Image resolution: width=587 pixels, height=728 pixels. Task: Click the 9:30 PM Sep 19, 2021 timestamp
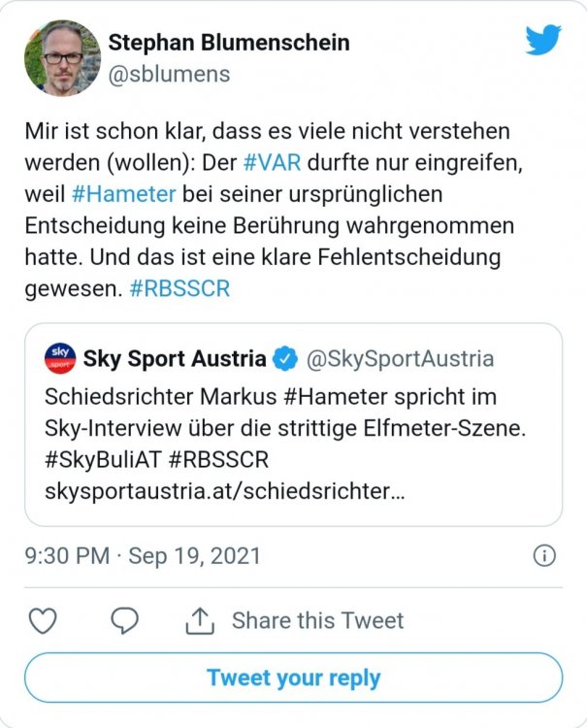(143, 556)
